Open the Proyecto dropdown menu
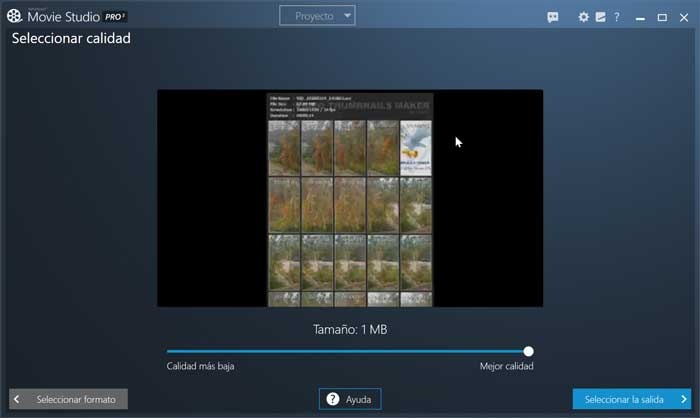 point(317,16)
